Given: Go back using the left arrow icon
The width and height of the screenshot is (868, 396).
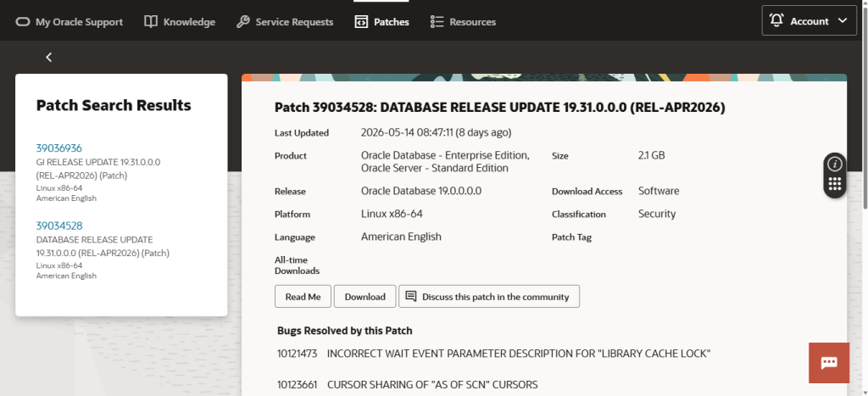Looking at the screenshot, I should [48, 57].
